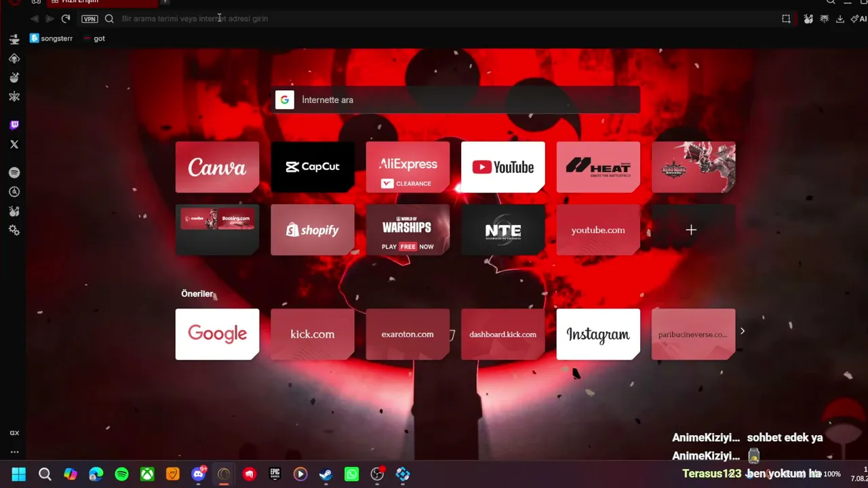The height and width of the screenshot is (488, 868).
Task: Show more suggestions with right chevron
Action: [x=743, y=331]
